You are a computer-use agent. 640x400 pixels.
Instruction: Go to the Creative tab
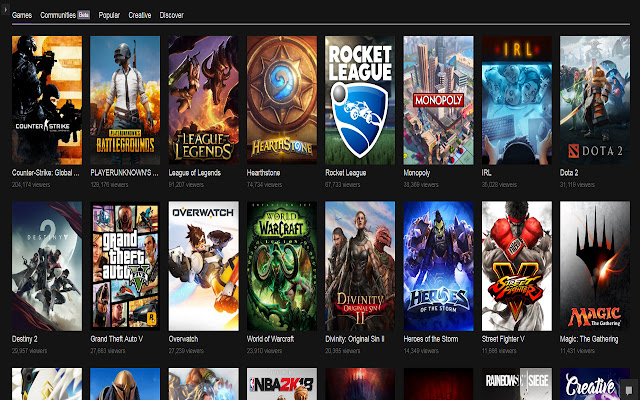140,15
